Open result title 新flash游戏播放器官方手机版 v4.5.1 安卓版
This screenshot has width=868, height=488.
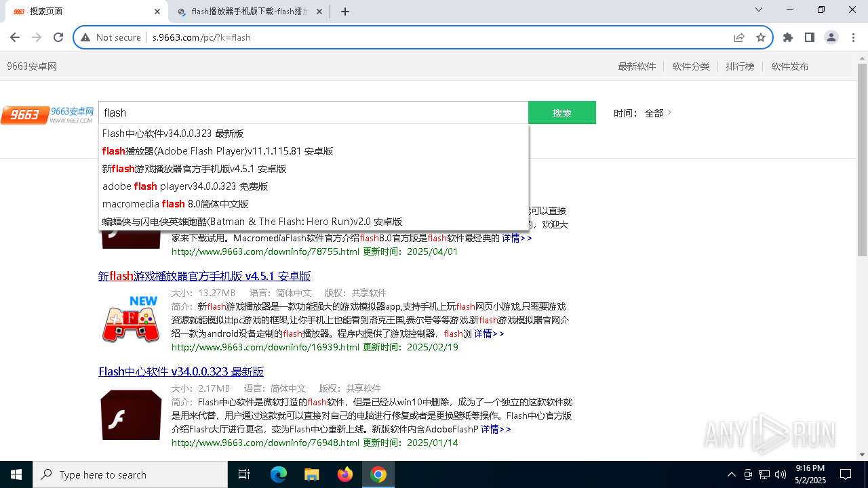coord(204,276)
